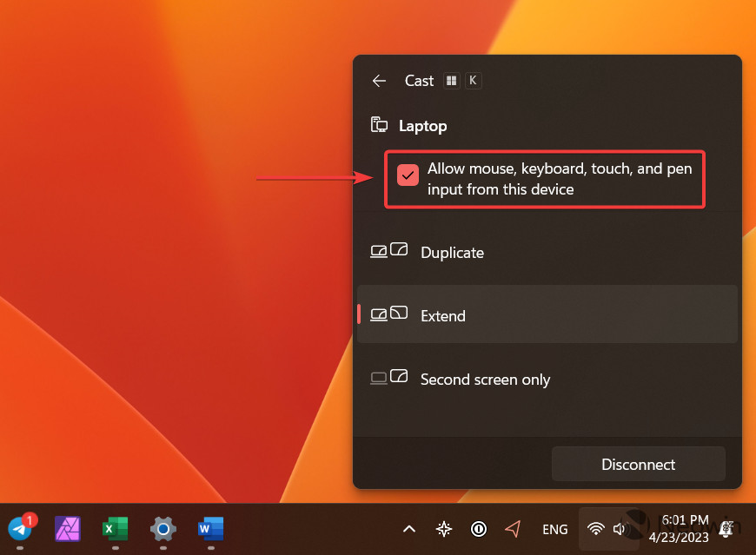756x555 pixels.
Task: Click the 1Password tray icon
Action: [x=479, y=529]
